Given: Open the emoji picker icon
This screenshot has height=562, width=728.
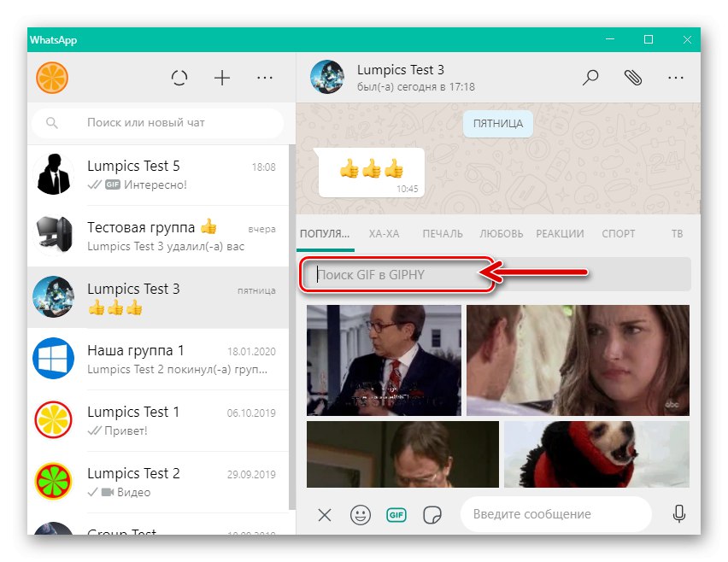Looking at the screenshot, I should [x=360, y=514].
